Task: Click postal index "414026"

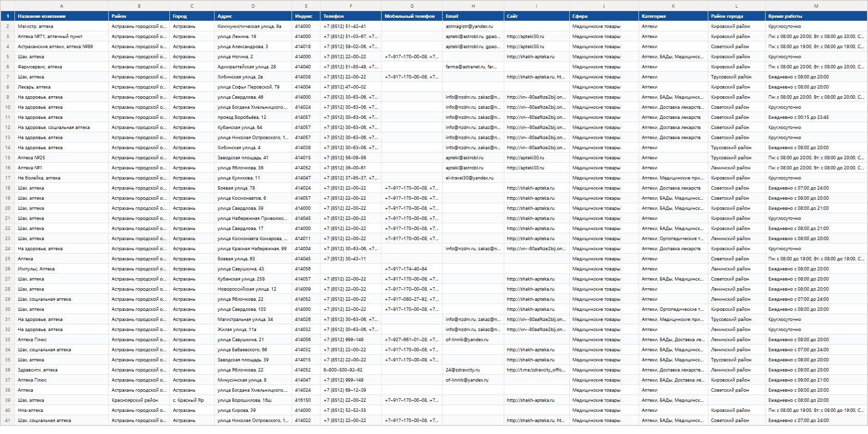Action: click(306, 319)
